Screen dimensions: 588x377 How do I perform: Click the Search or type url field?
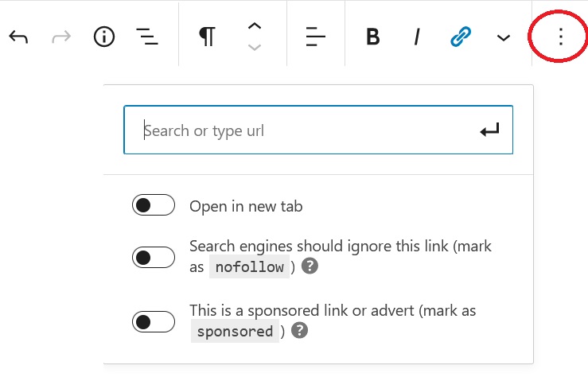[318, 130]
